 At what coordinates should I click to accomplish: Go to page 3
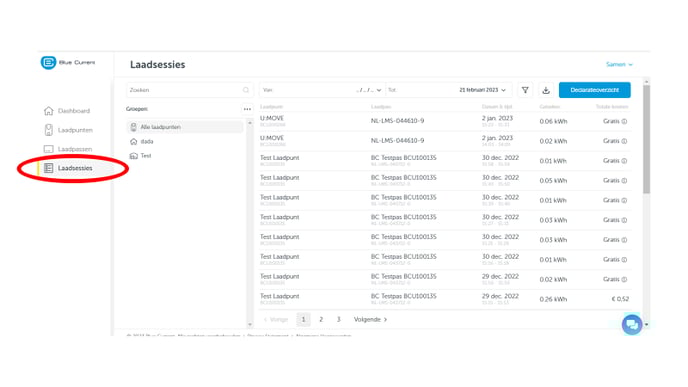pos(339,319)
